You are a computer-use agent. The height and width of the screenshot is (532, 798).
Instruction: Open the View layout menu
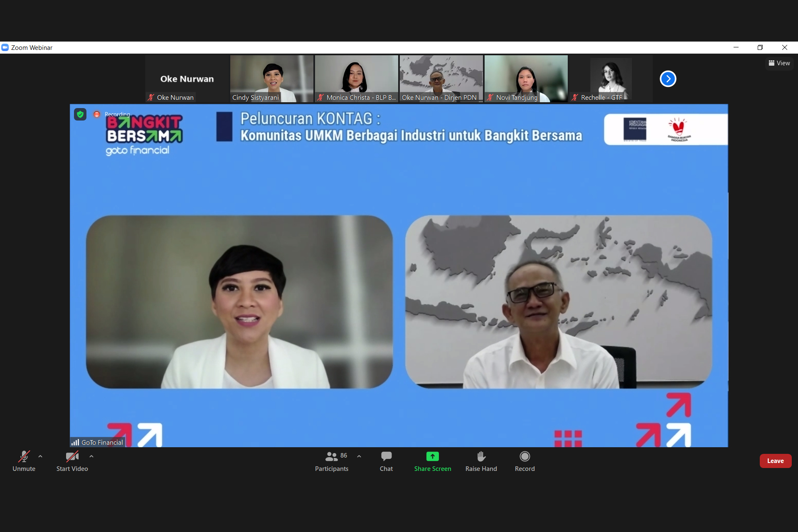click(x=779, y=63)
